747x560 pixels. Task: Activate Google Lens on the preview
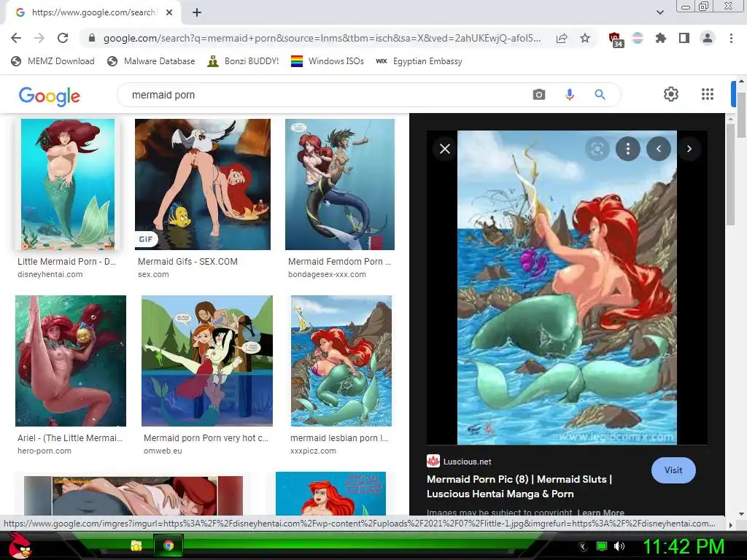[597, 149]
